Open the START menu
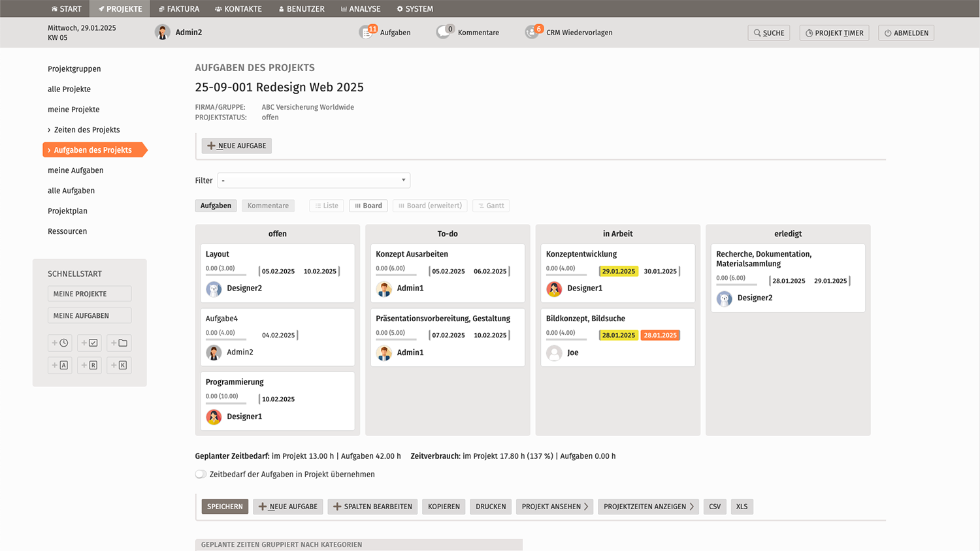980x551 pixels. coord(67,8)
